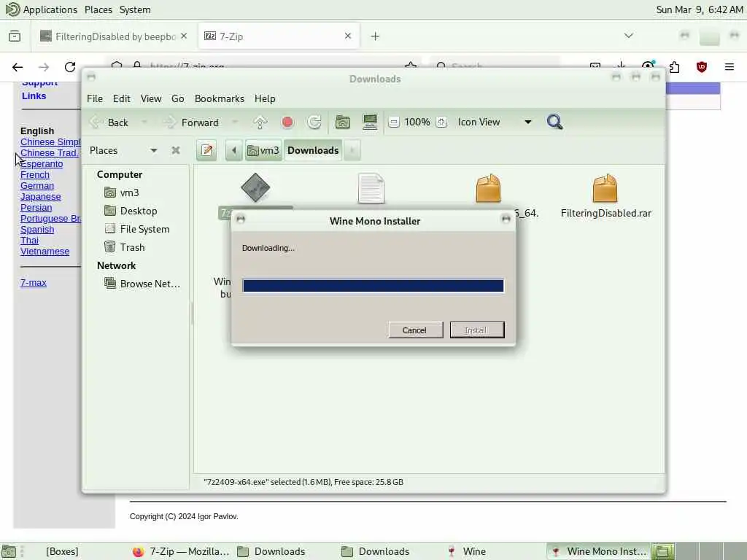
Task: Open Help menu in file manager
Action: coord(265,98)
